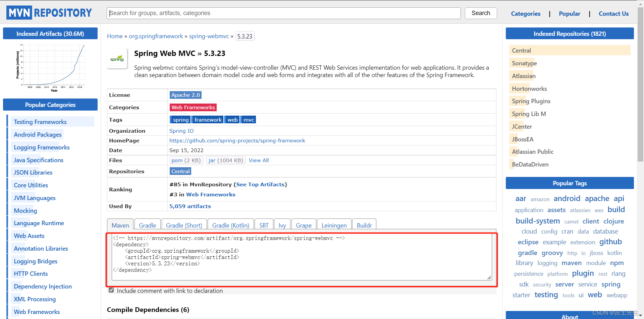Click the Central repository badge
Viewport: 644px width, 319px height.
click(180, 172)
